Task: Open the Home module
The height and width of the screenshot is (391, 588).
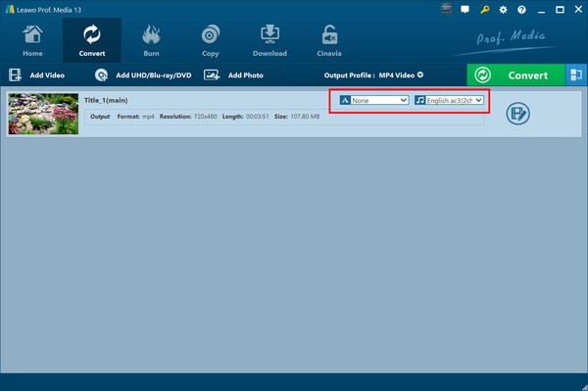Action: tap(32, 40)
